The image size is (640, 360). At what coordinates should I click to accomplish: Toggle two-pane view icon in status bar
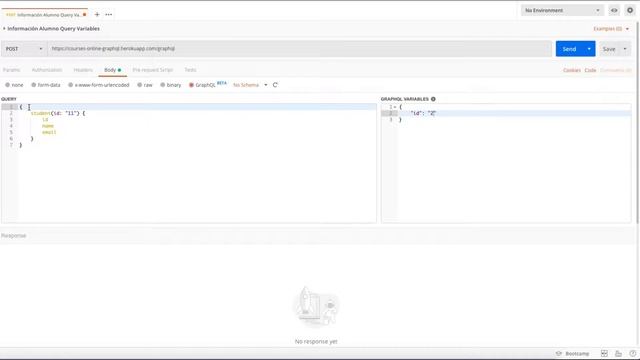[x=604, y=353]
